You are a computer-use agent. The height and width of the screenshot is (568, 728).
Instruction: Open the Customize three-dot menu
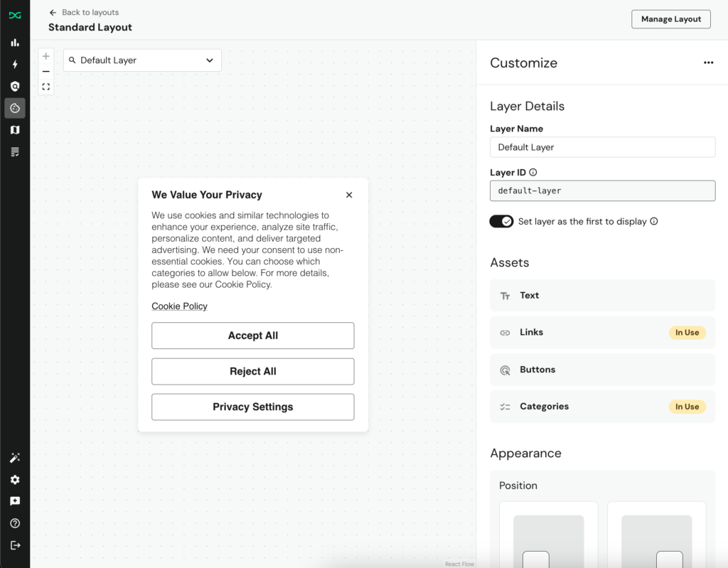(708, 63)
